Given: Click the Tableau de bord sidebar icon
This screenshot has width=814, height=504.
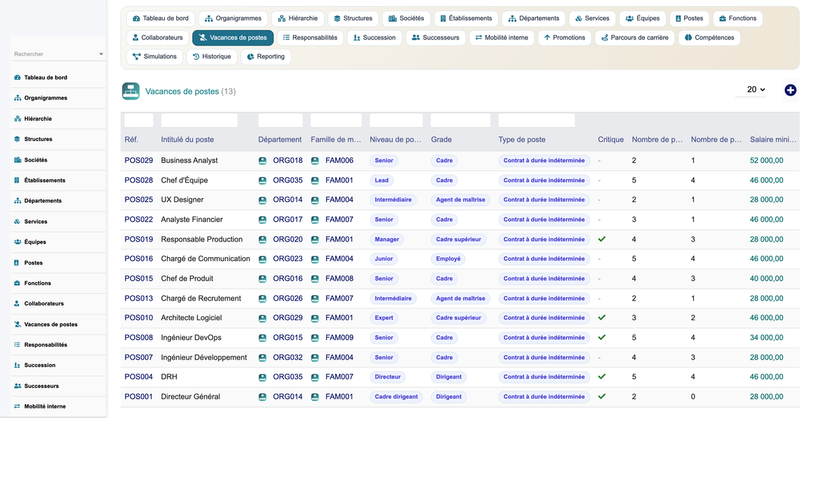Looking at the screenshot, I should (18, 77).
